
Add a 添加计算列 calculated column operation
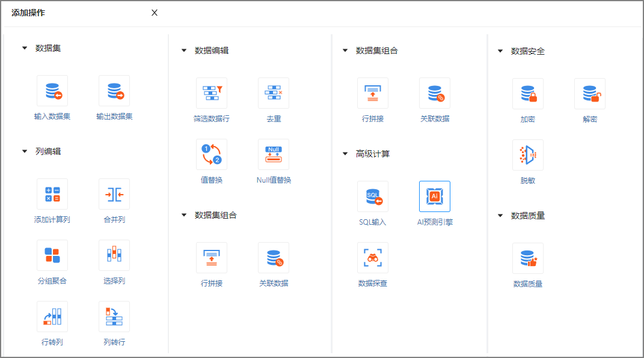pos(52,194)
